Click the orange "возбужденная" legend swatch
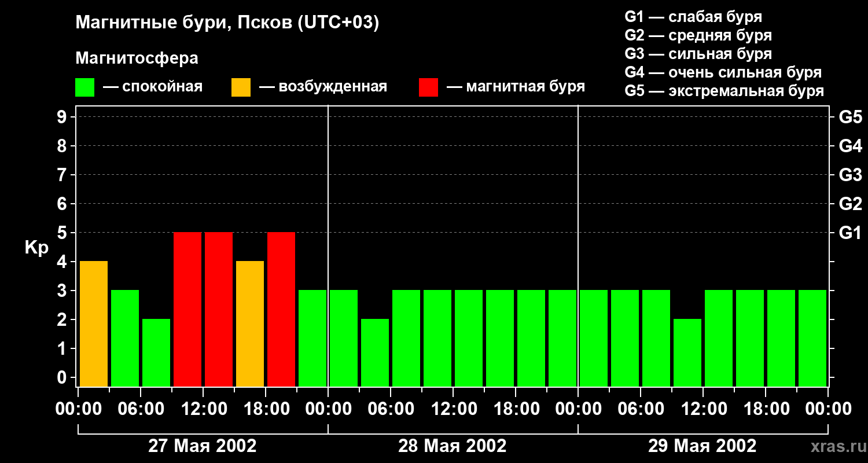Viewport: 868px width, 463px height. tap(241, 87)
